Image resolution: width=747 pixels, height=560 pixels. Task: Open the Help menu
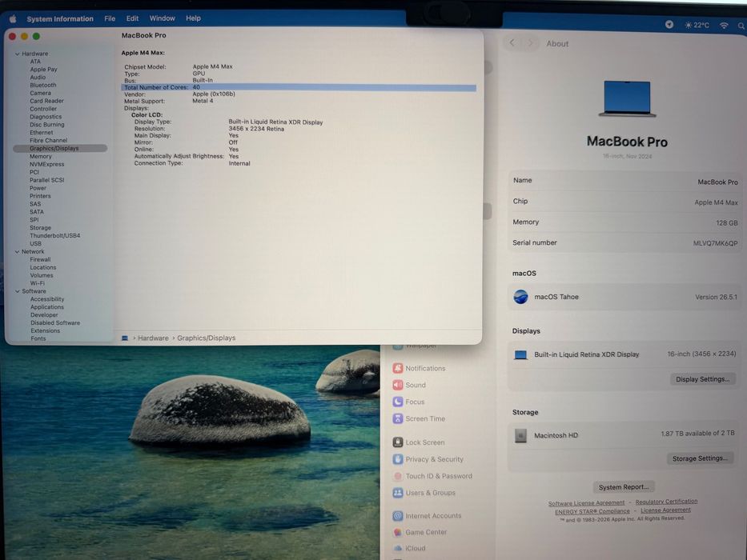coord(193,18)
